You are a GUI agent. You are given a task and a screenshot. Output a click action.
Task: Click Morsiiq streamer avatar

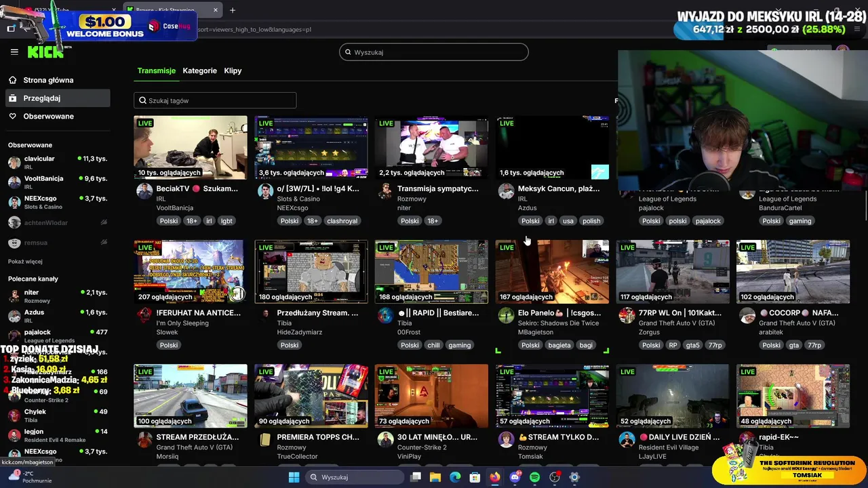[x=144, y=439]
